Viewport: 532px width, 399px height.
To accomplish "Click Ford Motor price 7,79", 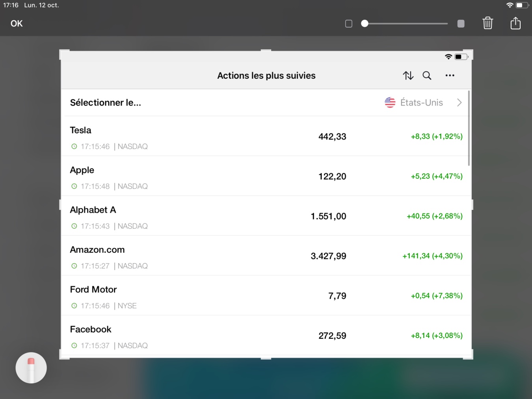I will tap(337, 296).
